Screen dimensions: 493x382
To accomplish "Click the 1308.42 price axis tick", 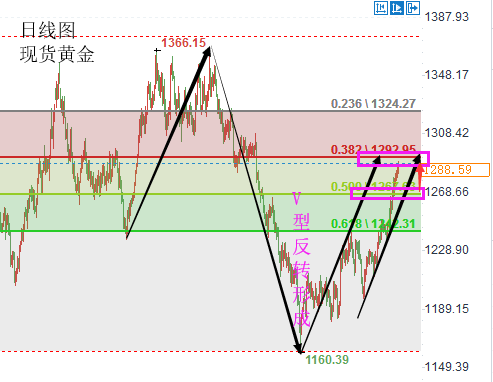I will tap(447, 133).
